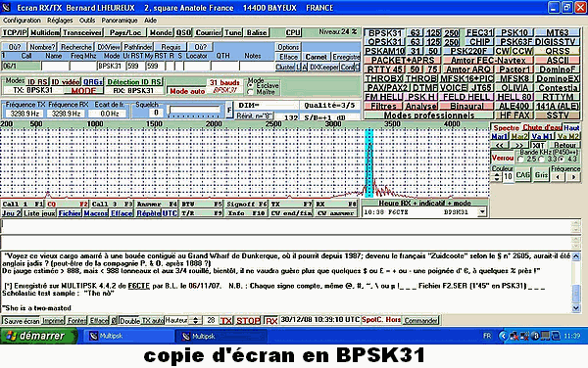Open the Configuration menu
The image size is (588, 368).
pos(22,21)
